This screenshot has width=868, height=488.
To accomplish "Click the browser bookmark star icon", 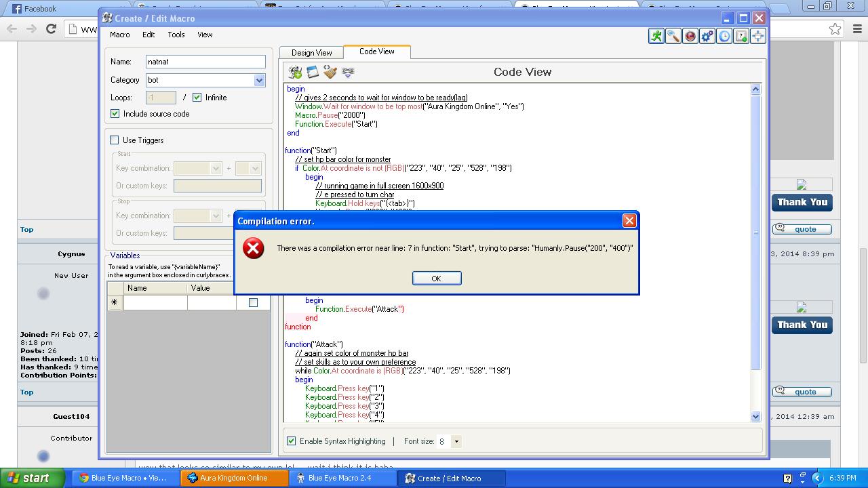I will pos(835,28).
